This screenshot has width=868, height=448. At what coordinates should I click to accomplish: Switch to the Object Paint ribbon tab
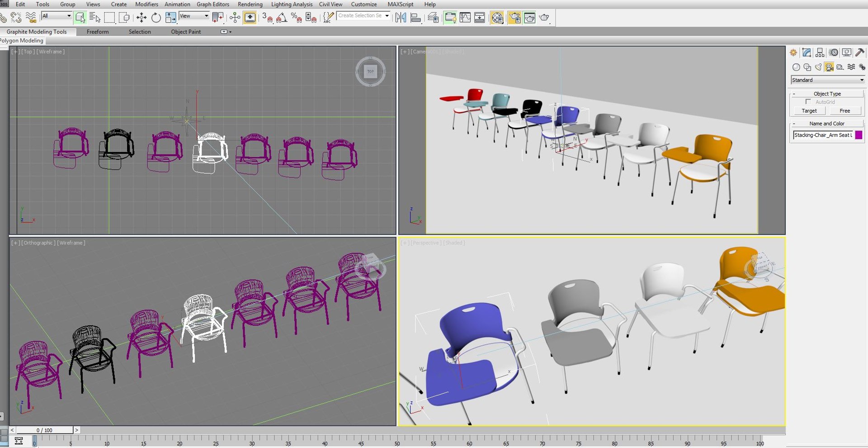click(186, 32)
